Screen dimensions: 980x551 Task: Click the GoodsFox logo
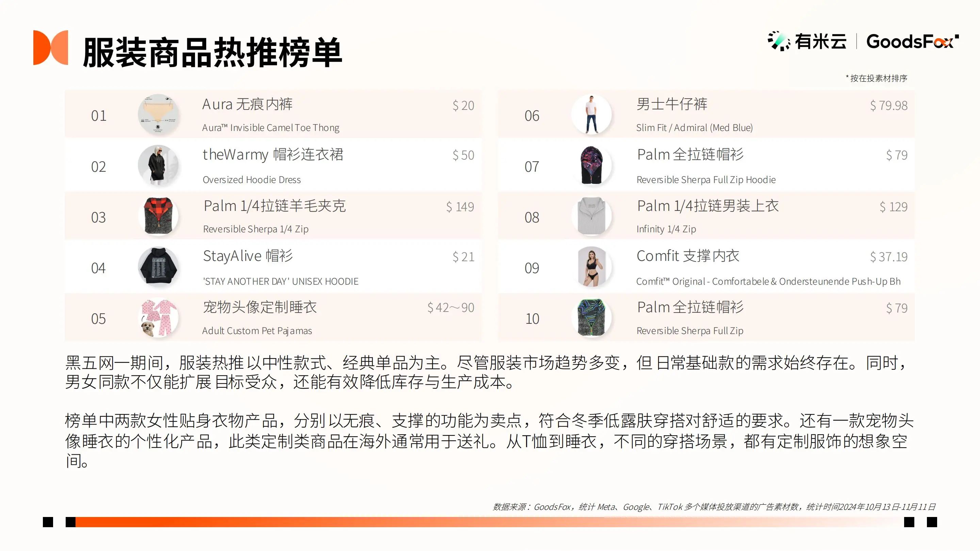click(912, 41)
